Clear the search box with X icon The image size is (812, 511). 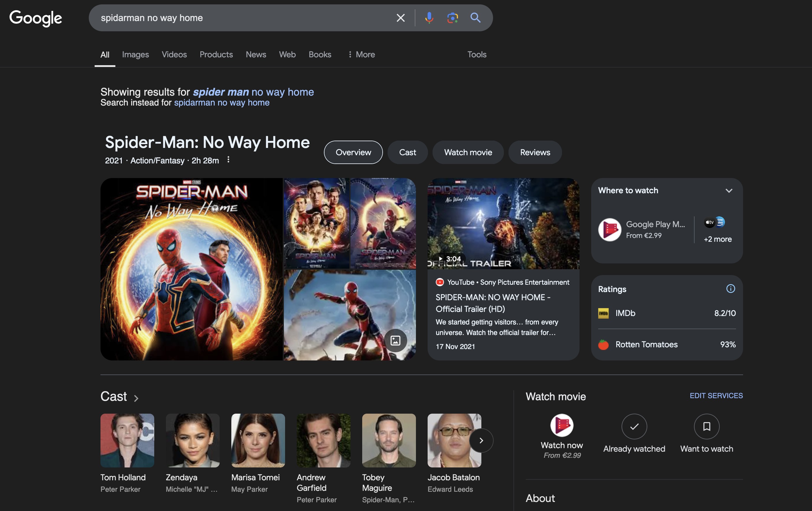(400, 18)
